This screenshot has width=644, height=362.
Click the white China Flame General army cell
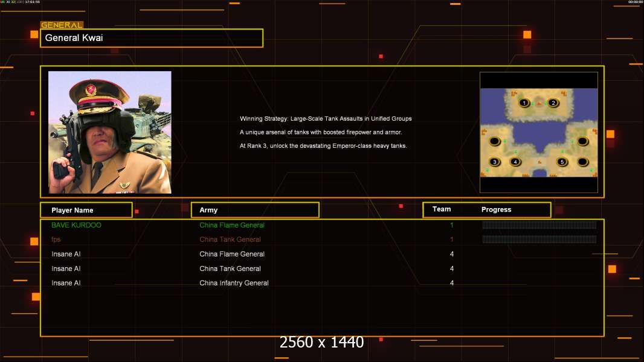(x=231, y=254)
